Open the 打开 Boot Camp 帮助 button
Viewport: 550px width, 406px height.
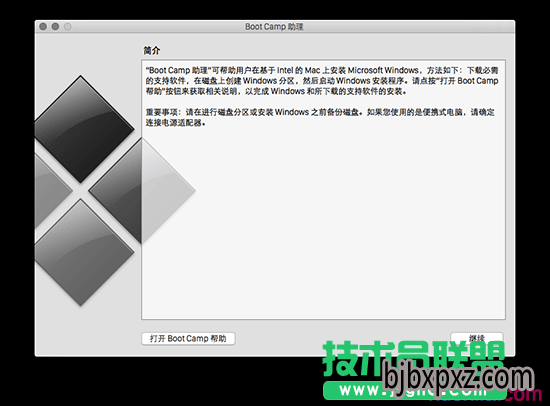coord(188,339)
